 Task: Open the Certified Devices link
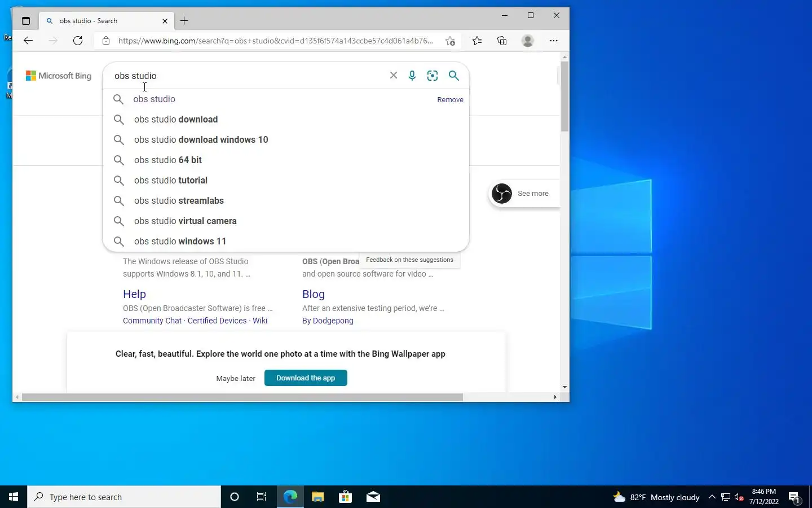click(x=217, y=321)
